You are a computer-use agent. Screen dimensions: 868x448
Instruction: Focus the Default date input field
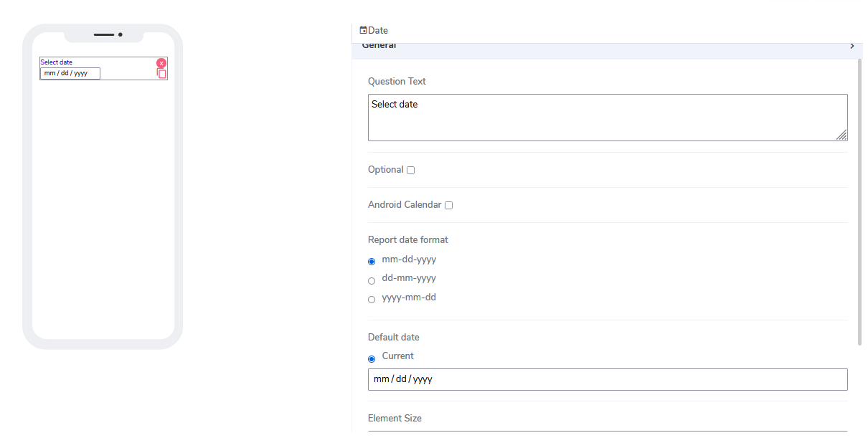click(607, 379)
